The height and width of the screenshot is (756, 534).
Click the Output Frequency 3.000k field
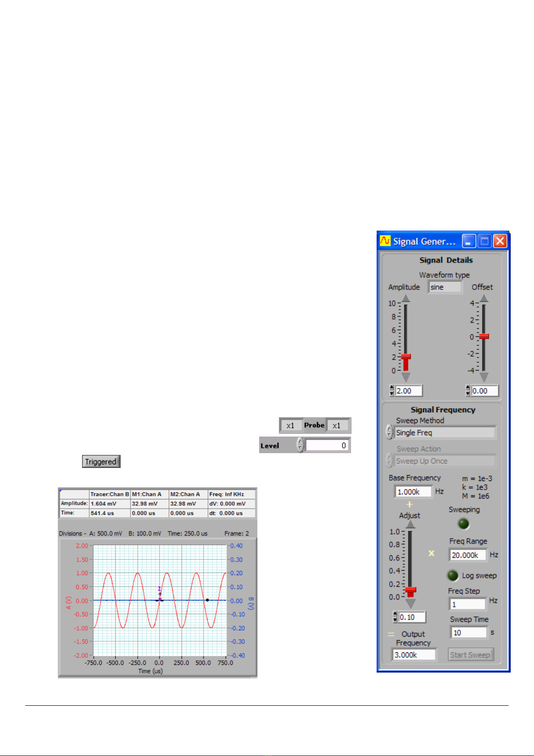pos(414,655)
